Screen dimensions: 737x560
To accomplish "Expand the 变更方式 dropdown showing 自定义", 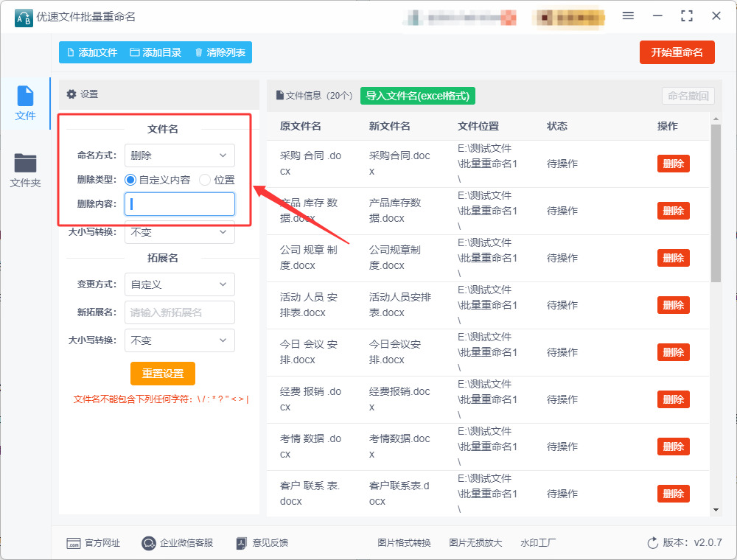I will point(180,284).
